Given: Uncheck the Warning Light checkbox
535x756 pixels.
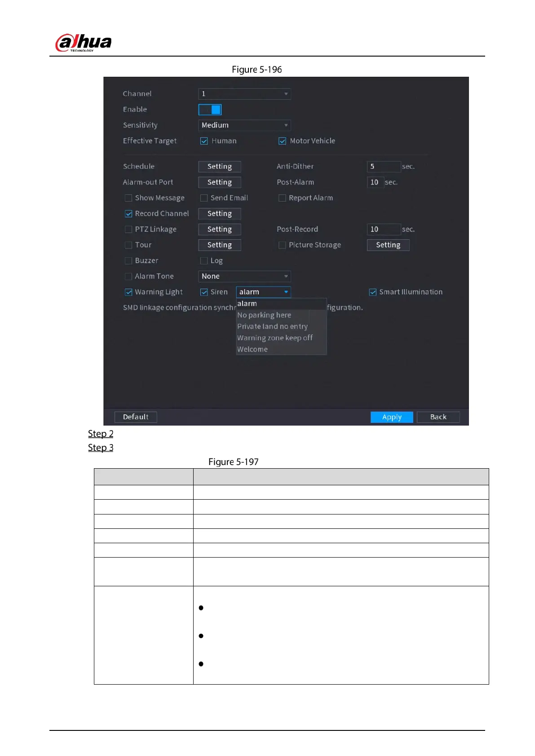Looking at the screenshot, I should (128, 292).
